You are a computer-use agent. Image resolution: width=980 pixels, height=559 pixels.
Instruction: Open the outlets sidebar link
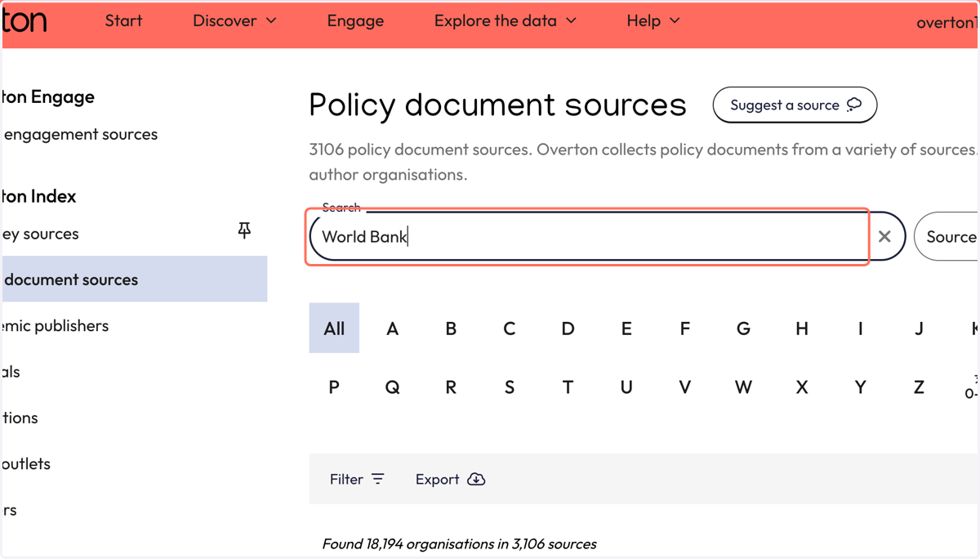click(25, 463)
